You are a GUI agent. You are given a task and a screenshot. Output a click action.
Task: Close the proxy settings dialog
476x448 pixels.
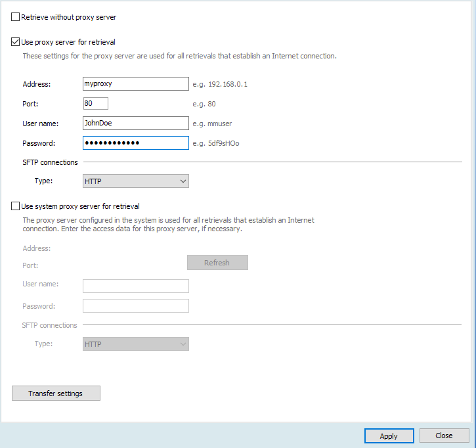tap(444, 436)
